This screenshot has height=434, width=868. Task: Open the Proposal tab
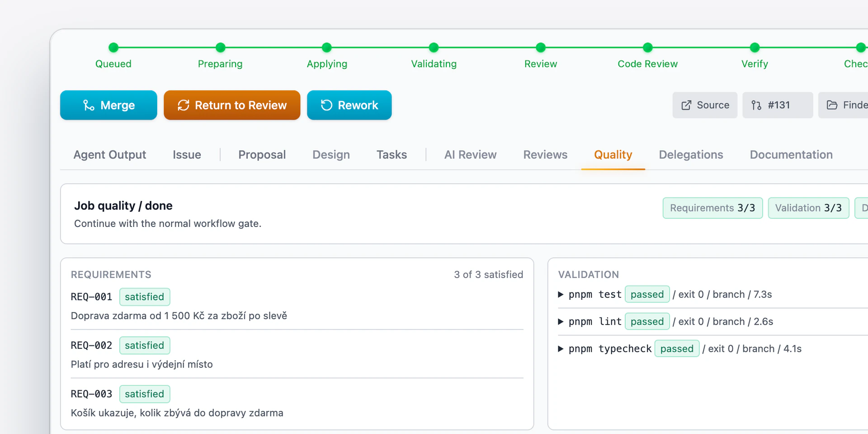(262, 155)
